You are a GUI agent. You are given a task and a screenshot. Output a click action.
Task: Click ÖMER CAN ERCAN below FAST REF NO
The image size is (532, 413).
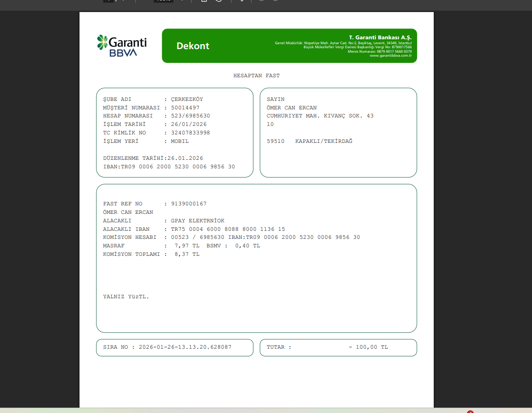click(128, 212)
